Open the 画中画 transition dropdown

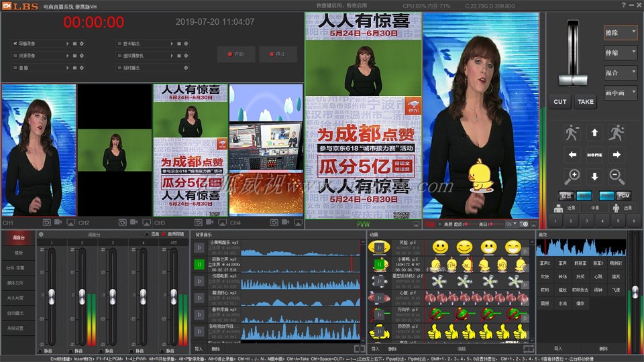click(x=620, y=93)
